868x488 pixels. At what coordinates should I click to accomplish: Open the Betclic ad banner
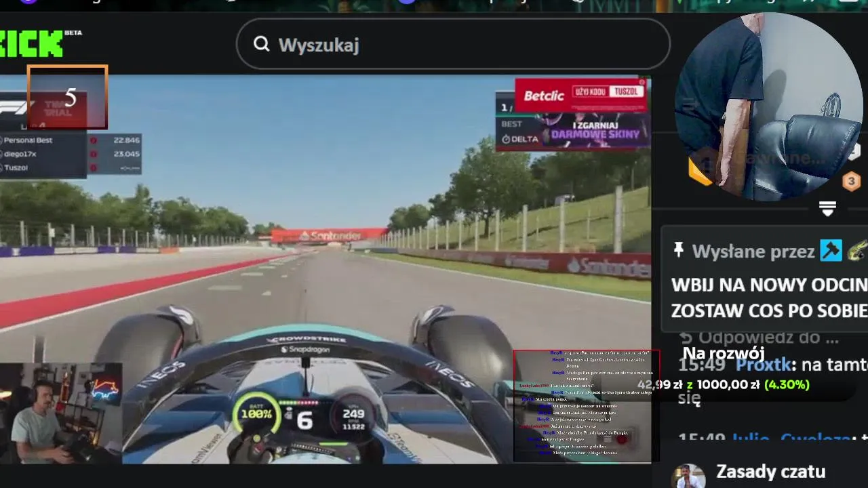[x=580, y=95]
